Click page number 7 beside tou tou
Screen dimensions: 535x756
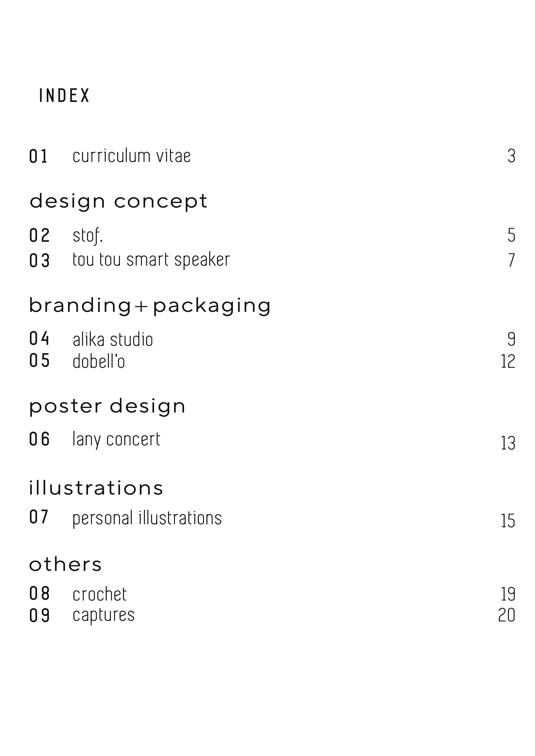pyautogui.click(x=511, y=261)
